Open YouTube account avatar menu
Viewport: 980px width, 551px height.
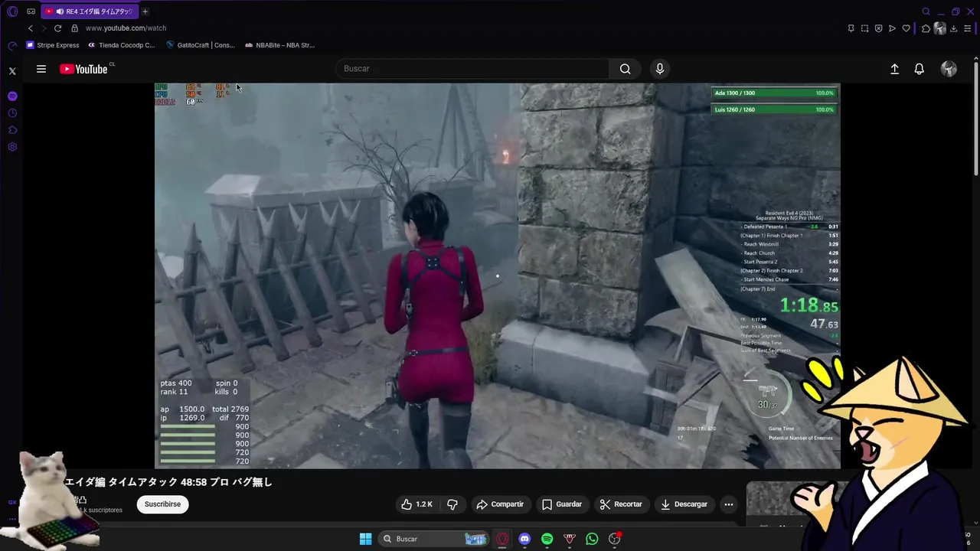point(949,69)
